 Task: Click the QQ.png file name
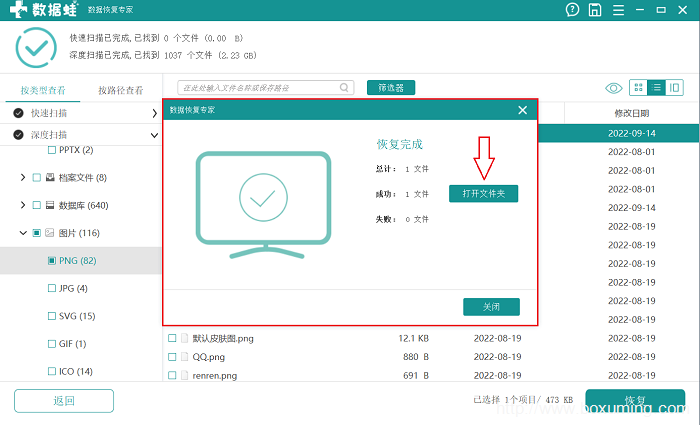point(208,357)
